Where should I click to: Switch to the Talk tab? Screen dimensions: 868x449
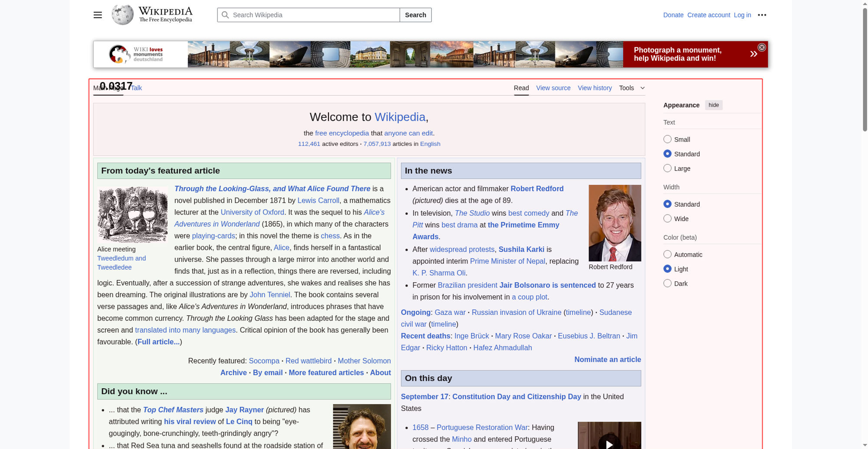[x=136, y=88]
